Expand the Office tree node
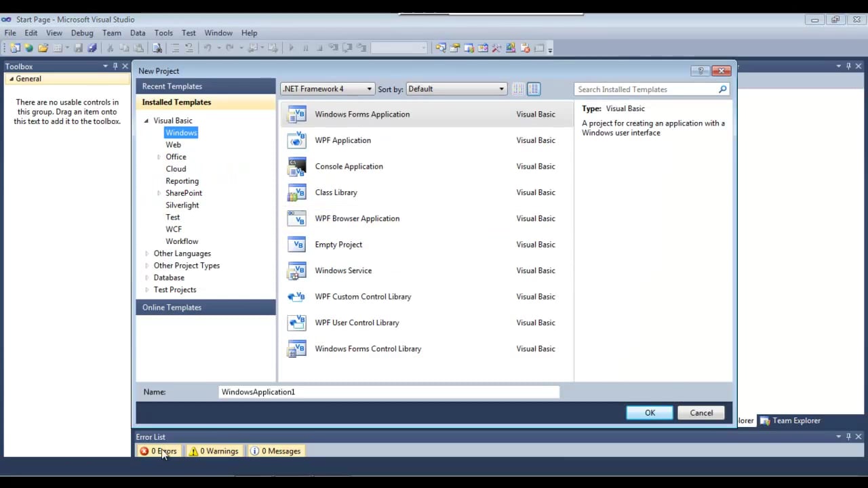 click(159, 157)
